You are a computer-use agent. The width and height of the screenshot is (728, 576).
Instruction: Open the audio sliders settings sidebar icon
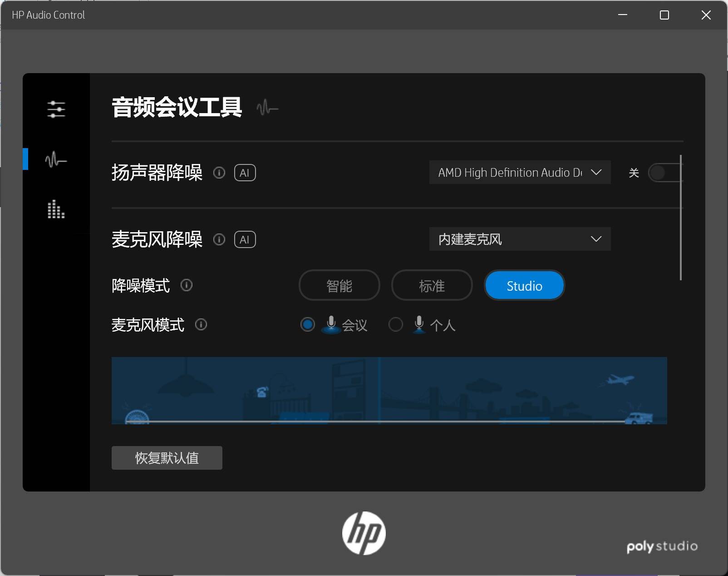click(x=56, y=109)
